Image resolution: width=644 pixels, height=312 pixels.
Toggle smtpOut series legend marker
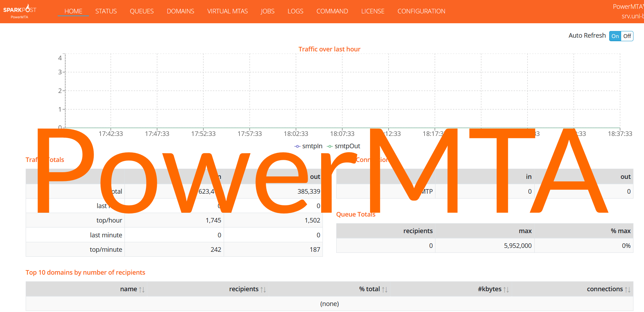330,146
